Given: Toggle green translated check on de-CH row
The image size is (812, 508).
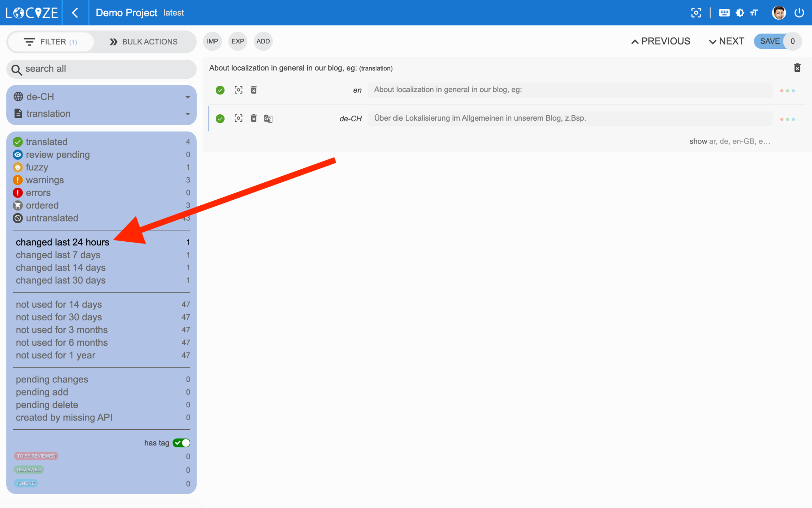Looking at the screenshot, I should tap(220, 119).
